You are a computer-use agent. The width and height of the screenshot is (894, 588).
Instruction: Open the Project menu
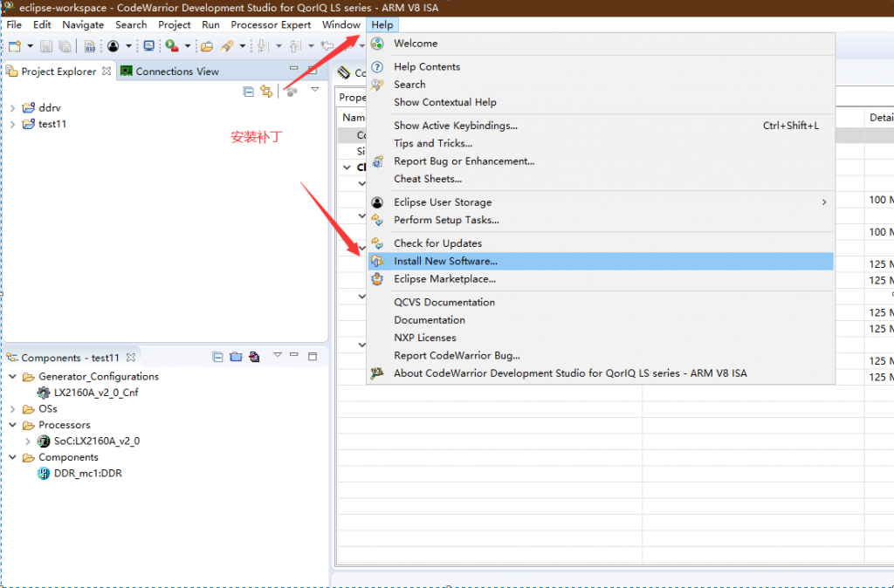point(175,25)
